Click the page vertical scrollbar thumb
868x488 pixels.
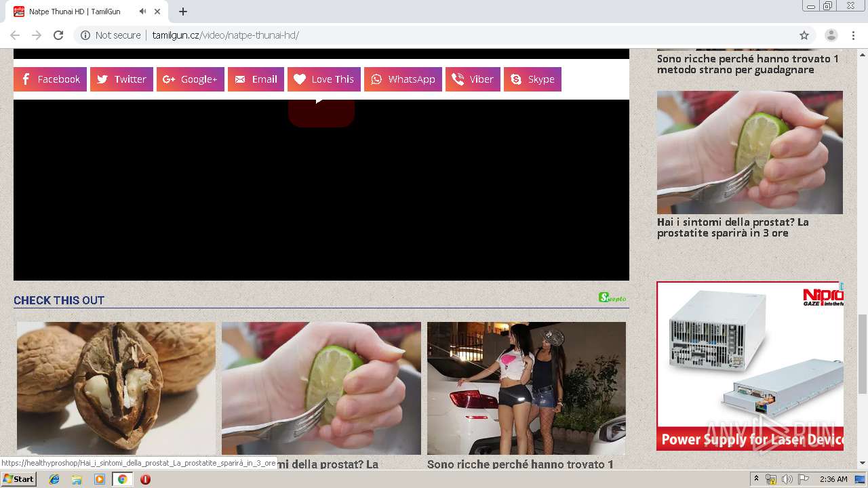[x=863, y=354]
